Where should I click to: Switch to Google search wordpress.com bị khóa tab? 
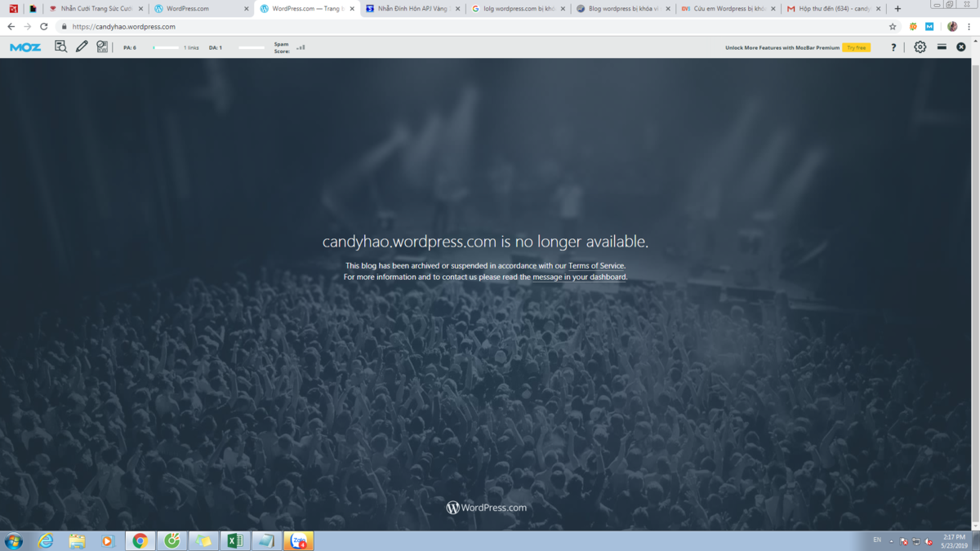click(517, 9)
